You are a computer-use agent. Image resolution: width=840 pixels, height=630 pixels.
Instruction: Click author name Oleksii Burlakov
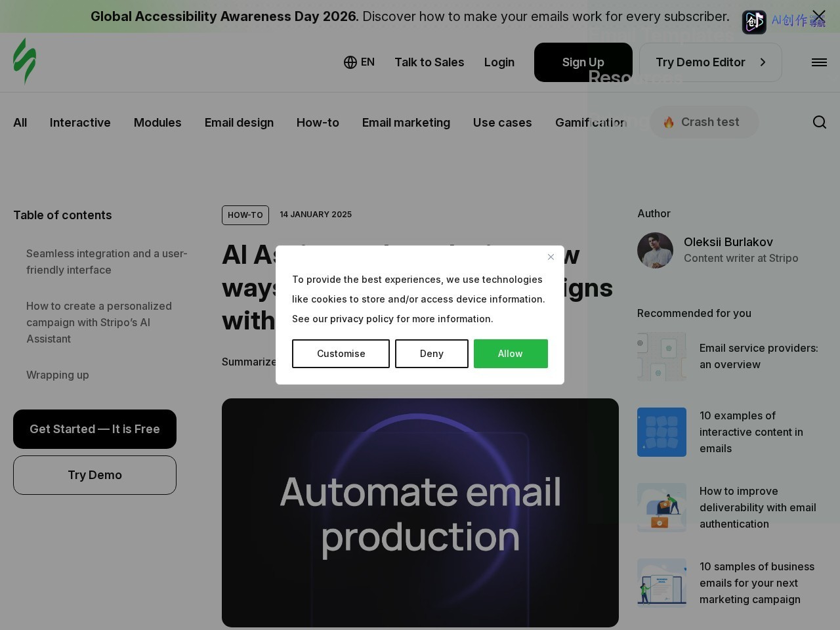click(x=728, y=242)
